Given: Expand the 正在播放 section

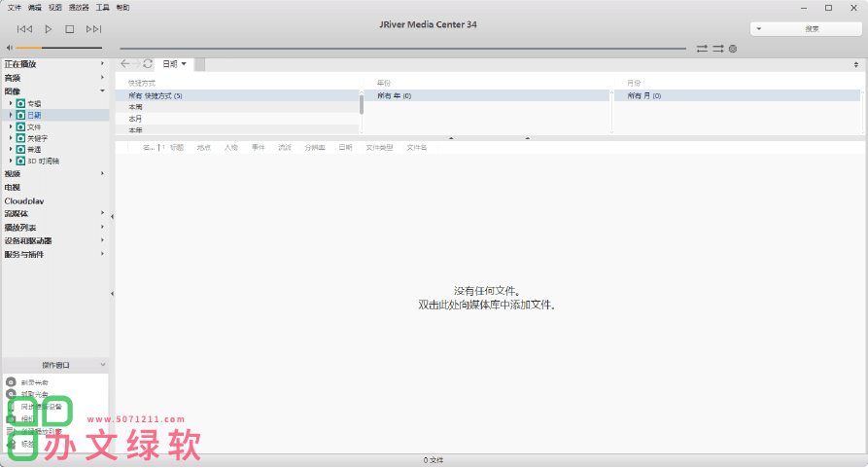Looking at the screenshot, I should click(x=102, y=63).
